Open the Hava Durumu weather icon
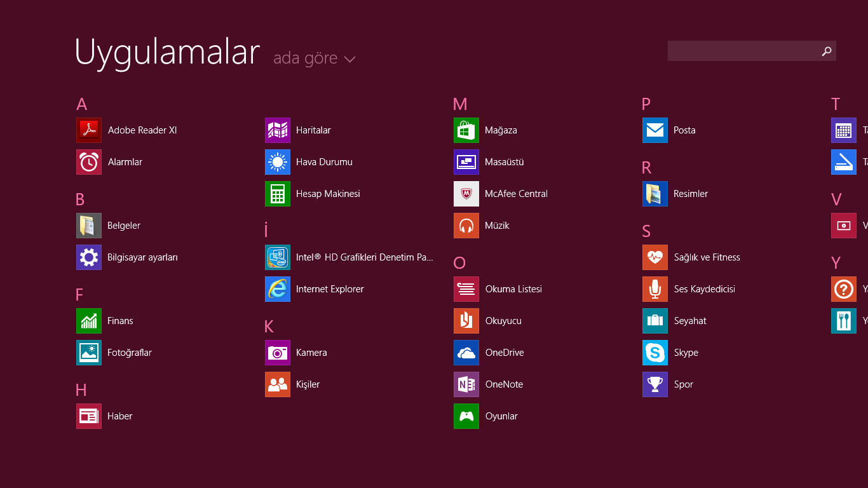Image resolution: width=868 pixels, height=488 pixels. (278, 162)
